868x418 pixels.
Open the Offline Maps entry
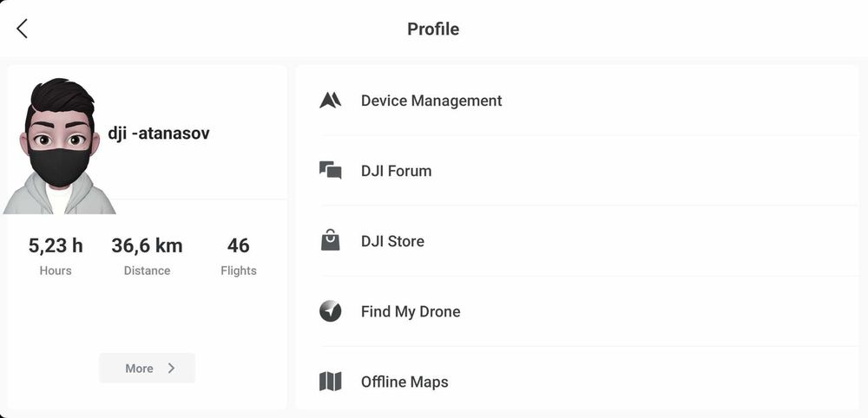[x=404, y=382]
